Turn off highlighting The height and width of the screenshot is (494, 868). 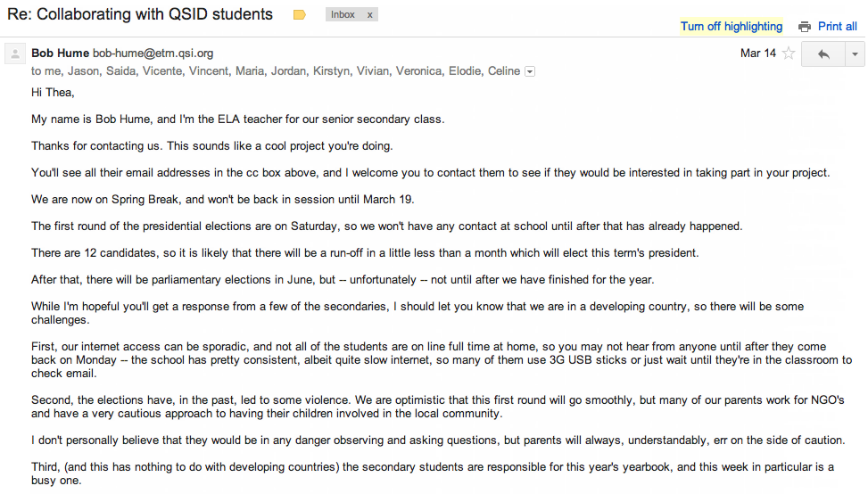[731, 27]
